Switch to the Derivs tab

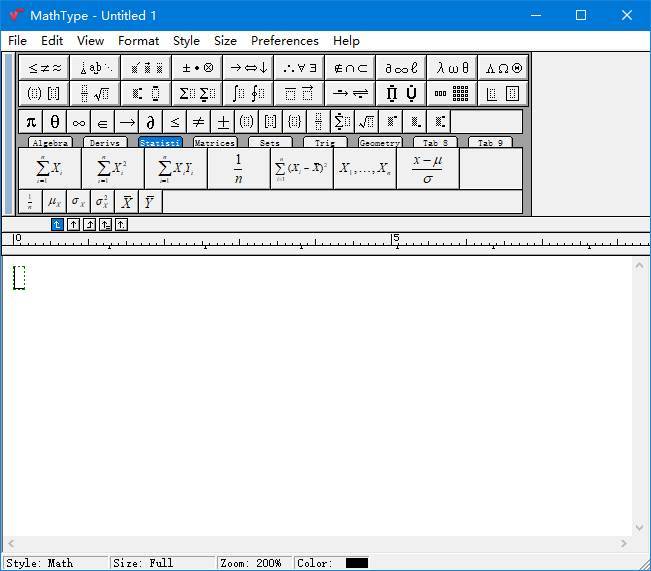[105, 142]
